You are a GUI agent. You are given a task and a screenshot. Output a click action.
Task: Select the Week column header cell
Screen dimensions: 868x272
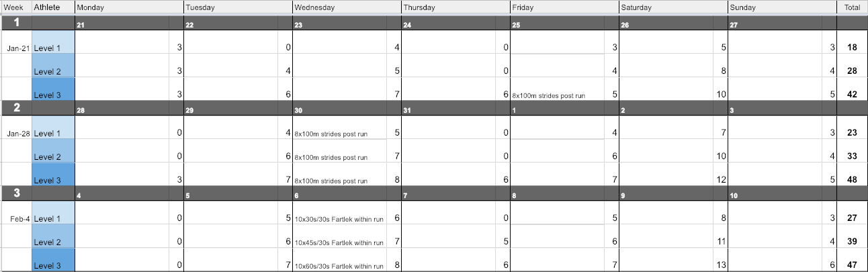click(x=13, y=7)
